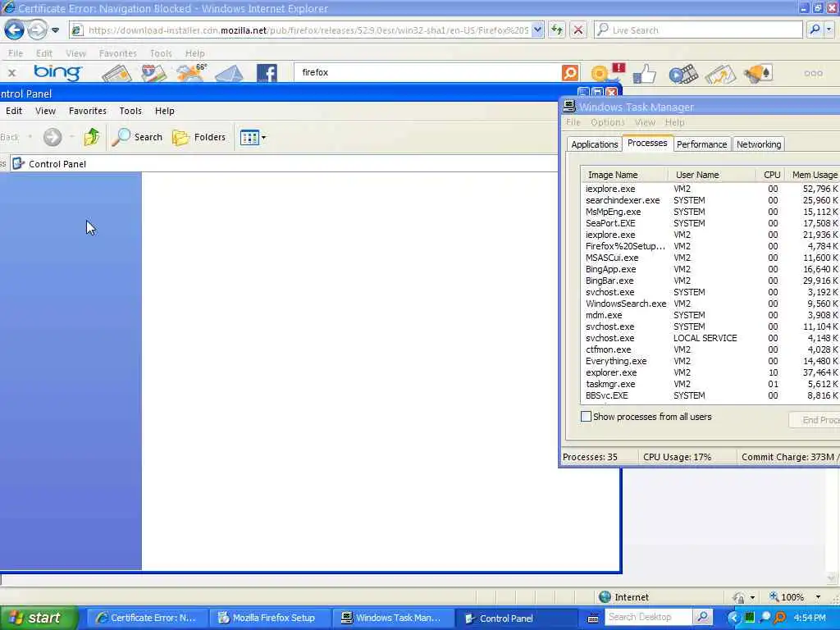Open the Live Search provider dropdown arrow
The image size is (840, 630).
click(829, 30)
